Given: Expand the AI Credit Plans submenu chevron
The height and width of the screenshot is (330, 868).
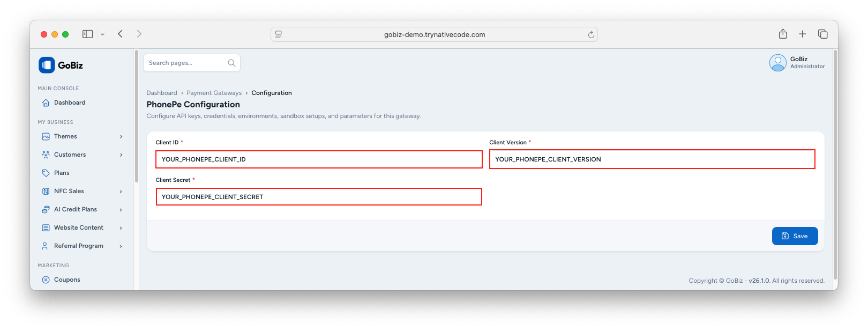Looking at the screenshot, I should [121, 210].
